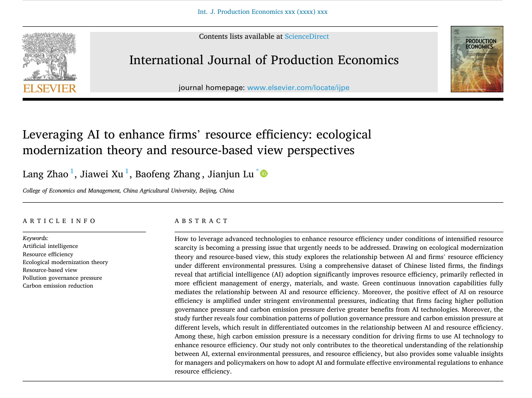Select keyword 'Pollution governance pressure'

pos(62,278)
